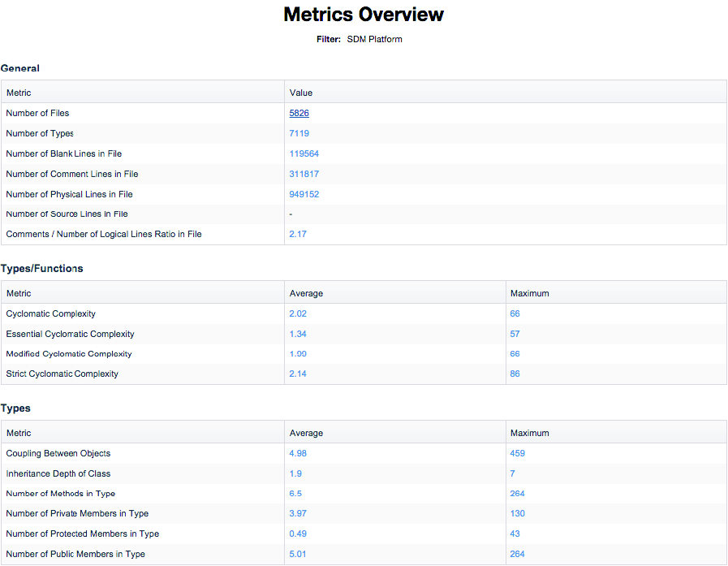Click the Number of Methods in Type maximum
Image resolution: width=728 pixels, height=566 pixels.
click(517, 494)
